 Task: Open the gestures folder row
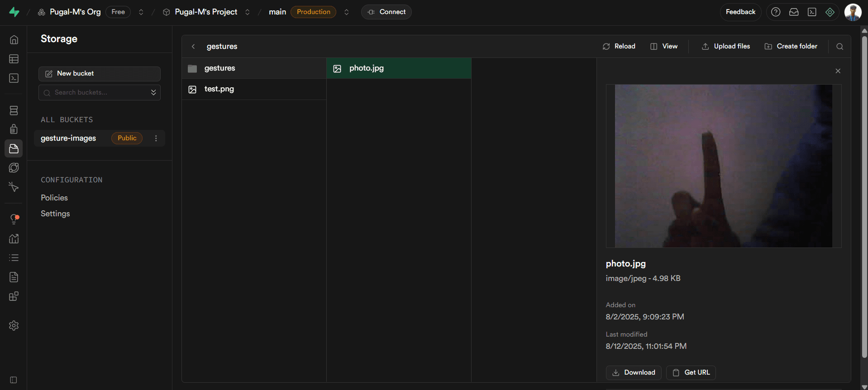(x=254, y=68)
